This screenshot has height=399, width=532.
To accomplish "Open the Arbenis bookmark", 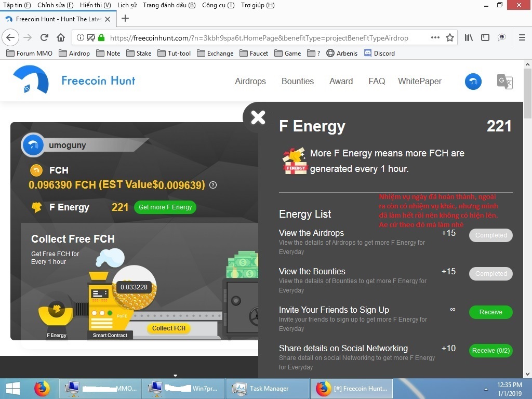I will coord(342,54).
